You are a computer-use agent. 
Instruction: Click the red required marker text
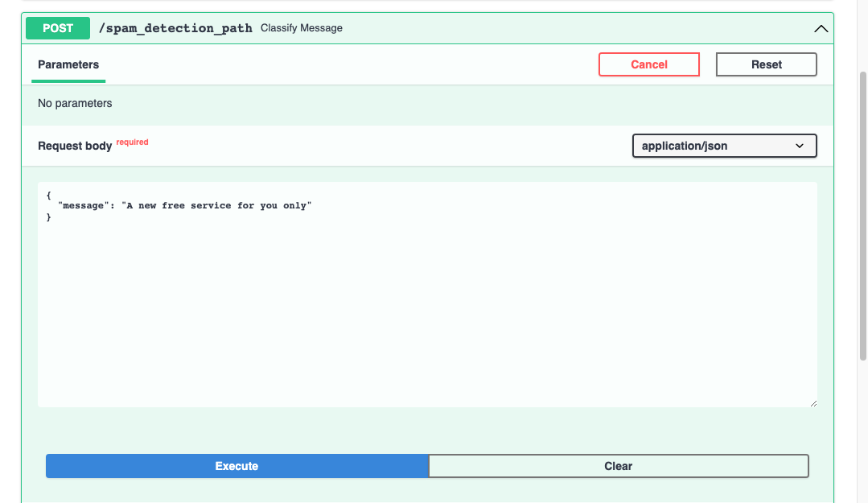[x=133, y=142]
